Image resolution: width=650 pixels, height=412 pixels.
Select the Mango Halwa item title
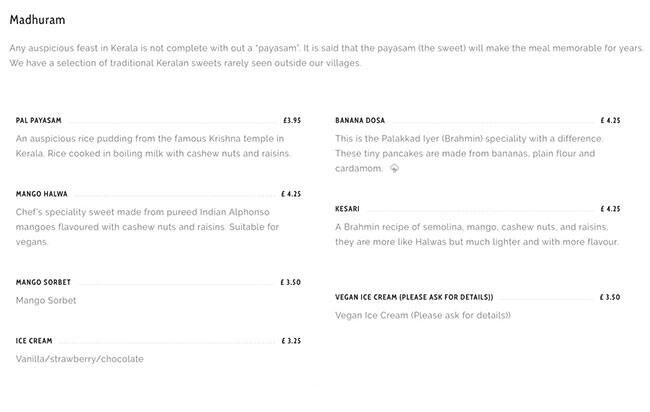click(41, 194)
